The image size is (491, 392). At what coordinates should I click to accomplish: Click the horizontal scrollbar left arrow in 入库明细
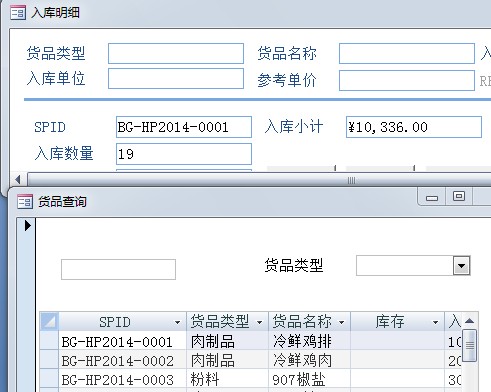pos(18,180)
